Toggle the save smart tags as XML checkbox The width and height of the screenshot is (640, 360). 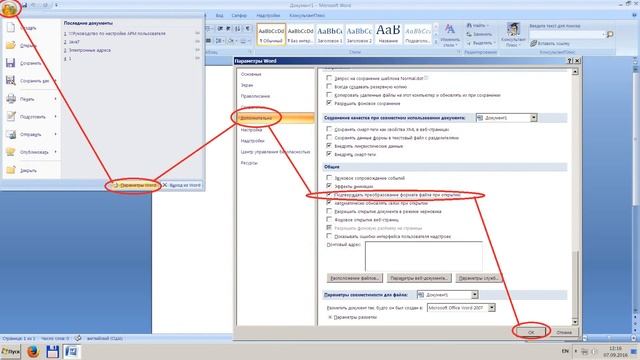pyautogui.click(x=329, y=129)
